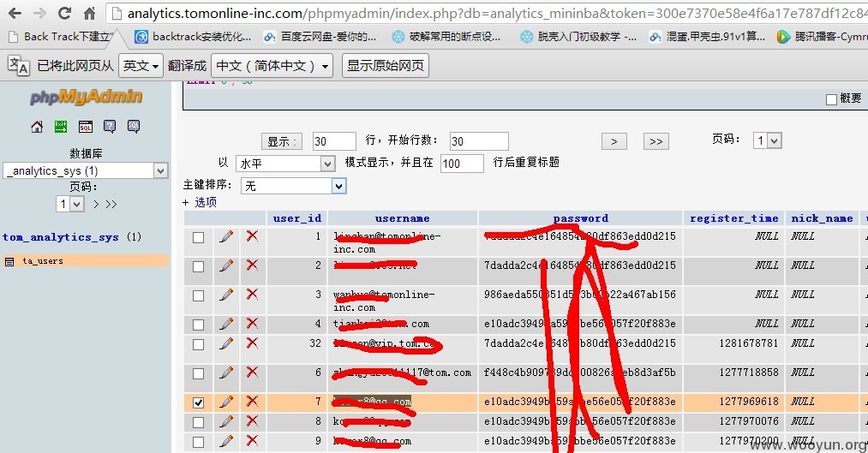Open the 主键排序 dropdown showing 无
Screen dimensions: 868x453
click(x=294, y=186)
